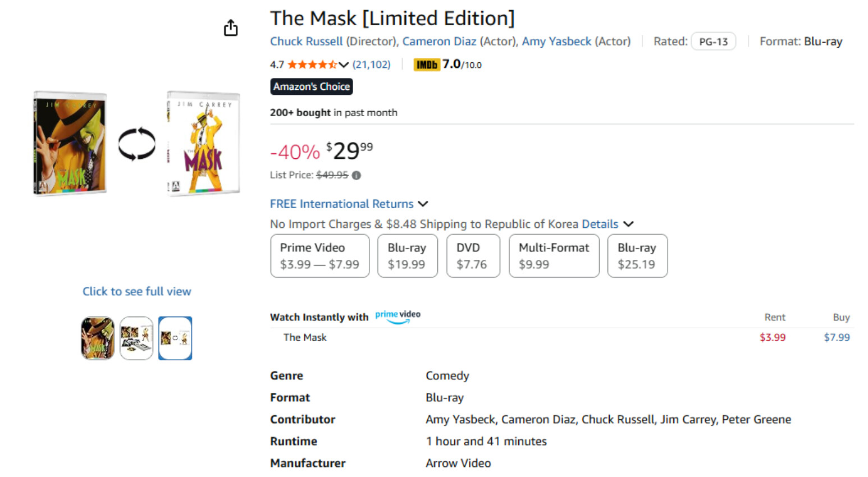Click the star rating icons
Screen dimensions: 868x477
coord(312,65)
